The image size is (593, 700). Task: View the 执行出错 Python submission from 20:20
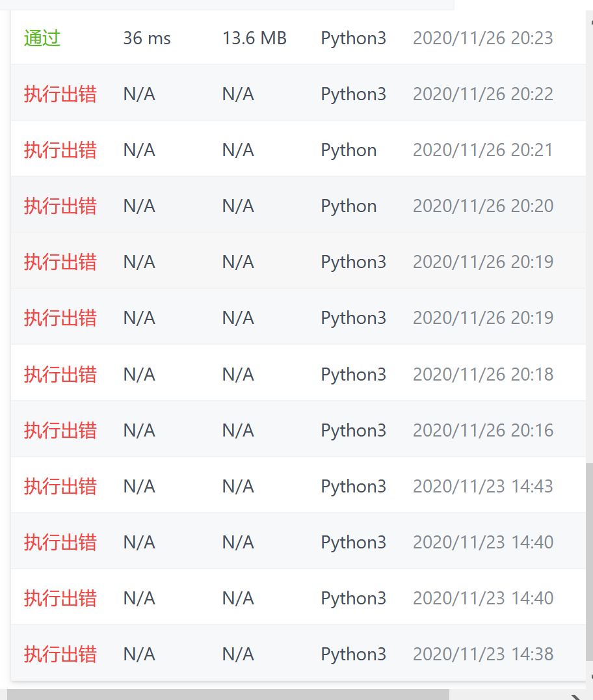[x=60, y=206]
